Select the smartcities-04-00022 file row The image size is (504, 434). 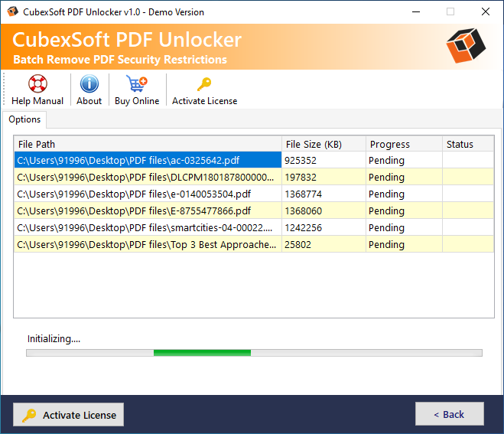148,228
